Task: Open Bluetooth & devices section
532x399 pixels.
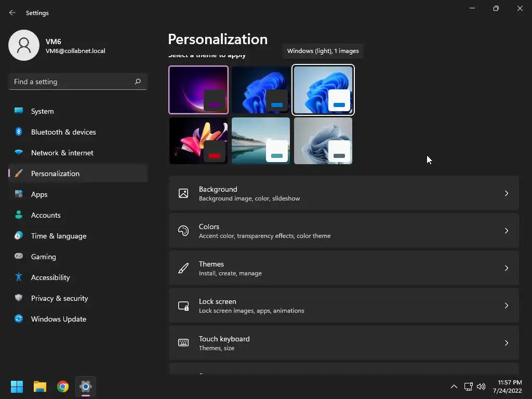Action: click(x=78, y=131)
